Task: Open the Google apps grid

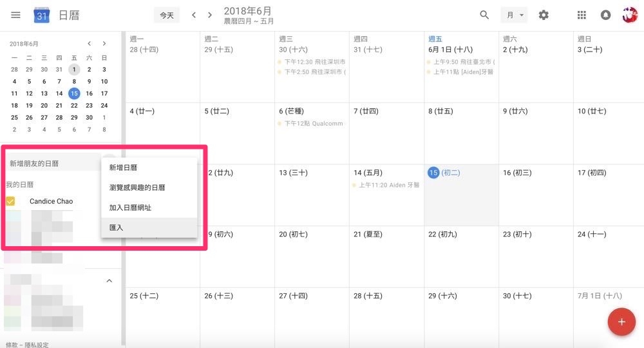Action: 582,15
